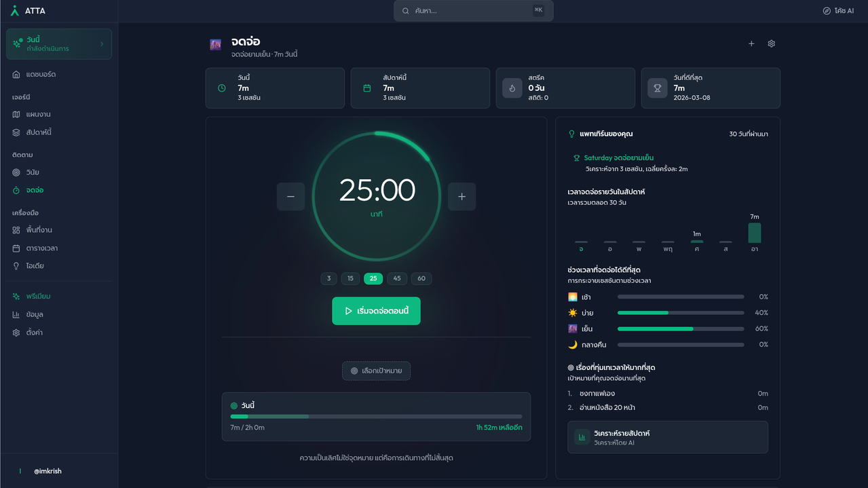Click the trophy icon beside Saturday จดจ่อยามเย็น
The width and height of the screenshot is (868, 488).
point(577,158)
